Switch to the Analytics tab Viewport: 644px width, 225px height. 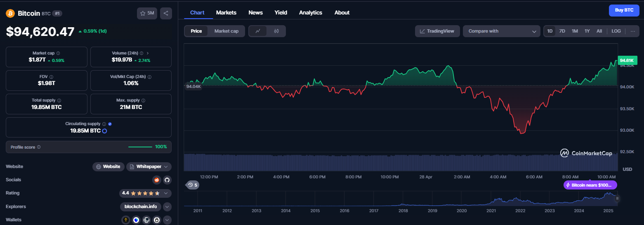(310, 12)
